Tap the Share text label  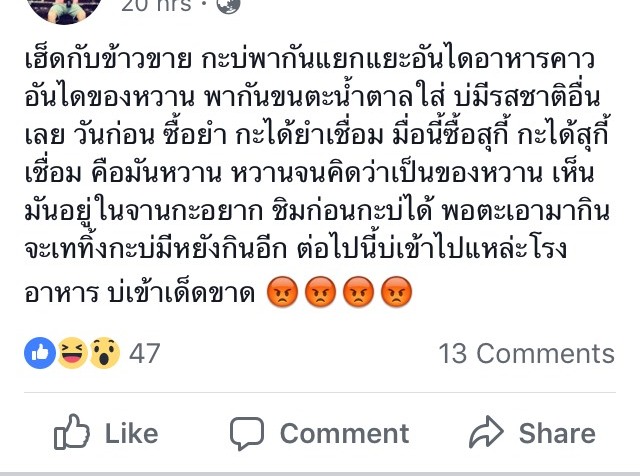click(557, 433)
